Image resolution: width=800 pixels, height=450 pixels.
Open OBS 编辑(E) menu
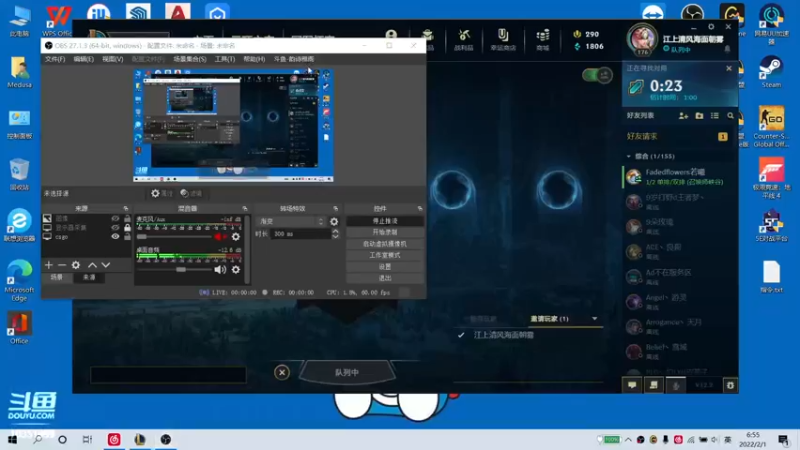pos(83,59)
